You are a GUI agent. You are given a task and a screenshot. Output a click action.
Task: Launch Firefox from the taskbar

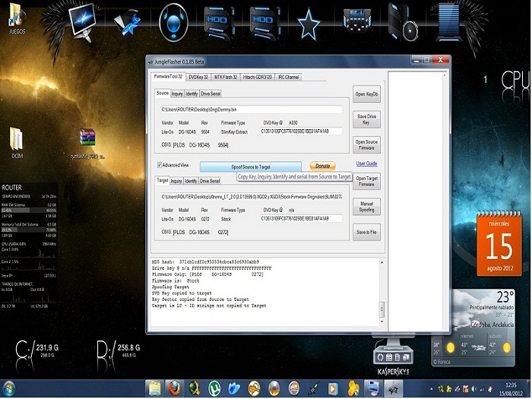pyautogui.click(x=174, y=388)
